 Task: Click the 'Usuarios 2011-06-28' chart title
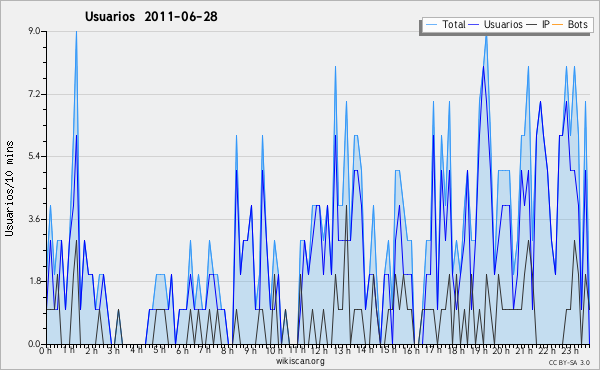(151, 16)
